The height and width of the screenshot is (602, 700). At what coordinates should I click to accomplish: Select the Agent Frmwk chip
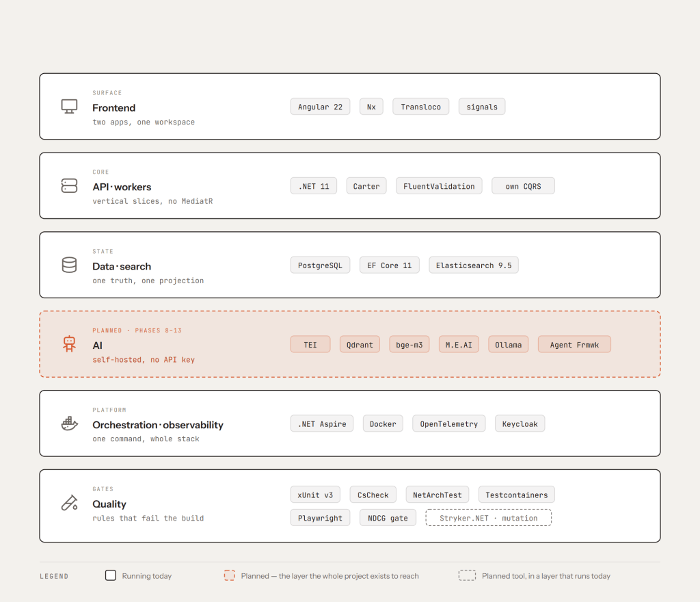click(x=574, y=344)
